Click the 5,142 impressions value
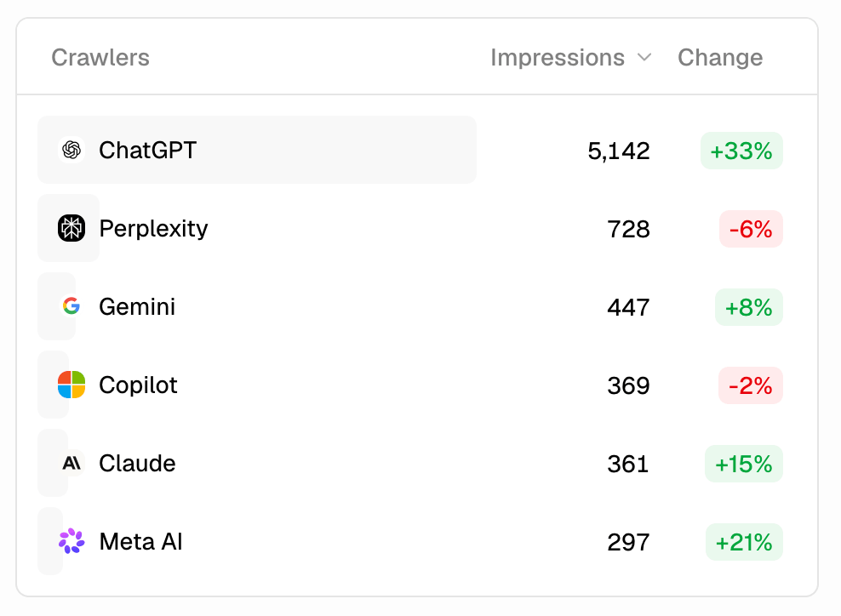Viewport: 841px width, 616px height. (619, 151)
